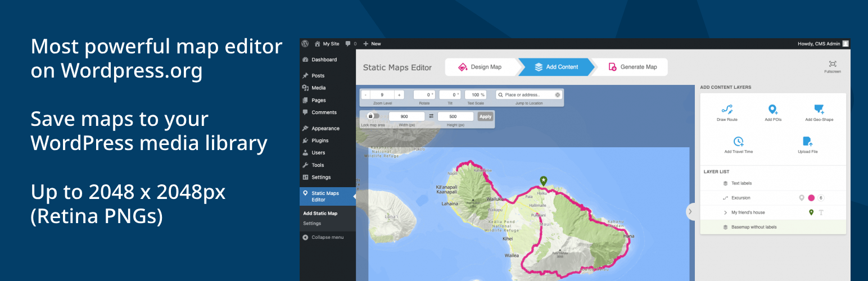
Task: Click the WordPress logo in the admin bar
Action: coord(305,43)
